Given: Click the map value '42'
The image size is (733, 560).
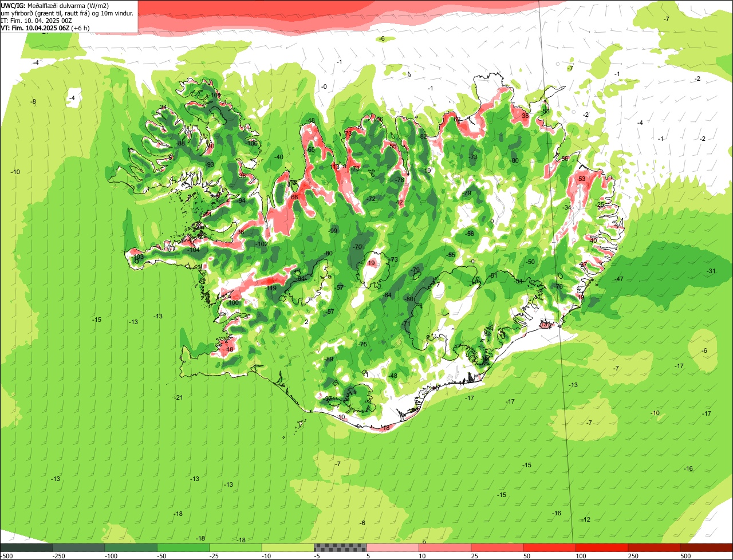Looking at the screenshot, I should click(400, 202).
